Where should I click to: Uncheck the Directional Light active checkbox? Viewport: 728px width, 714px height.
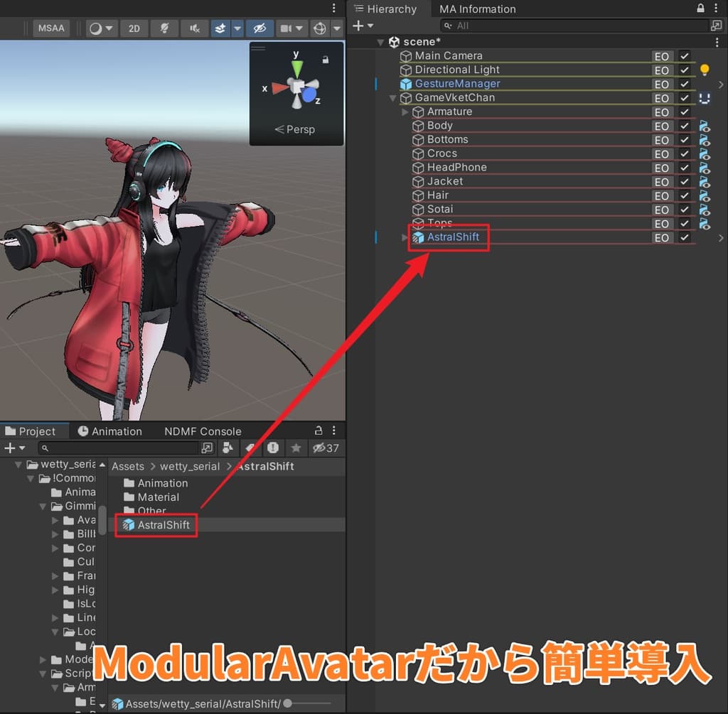click(685, 70)
